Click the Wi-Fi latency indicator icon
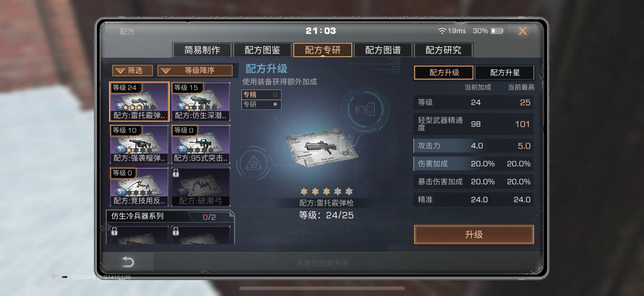This screenshot has width=644, height=296. click(442, 31)
